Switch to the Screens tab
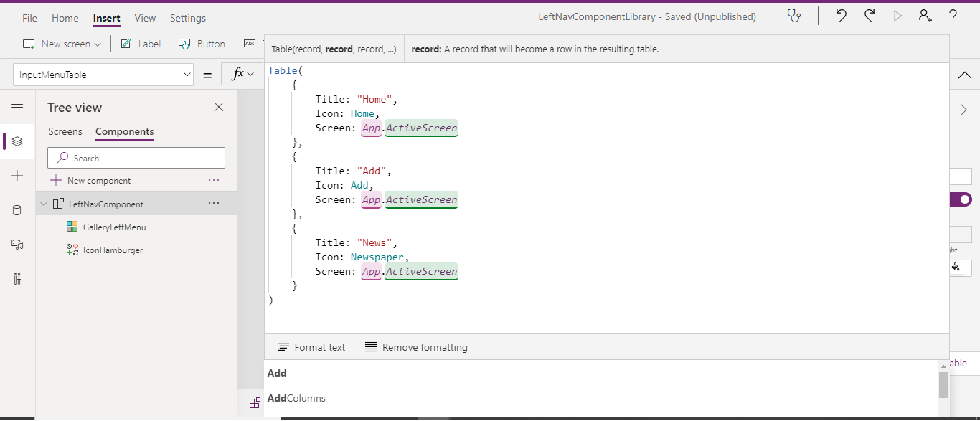 click(x=65, y=132)
